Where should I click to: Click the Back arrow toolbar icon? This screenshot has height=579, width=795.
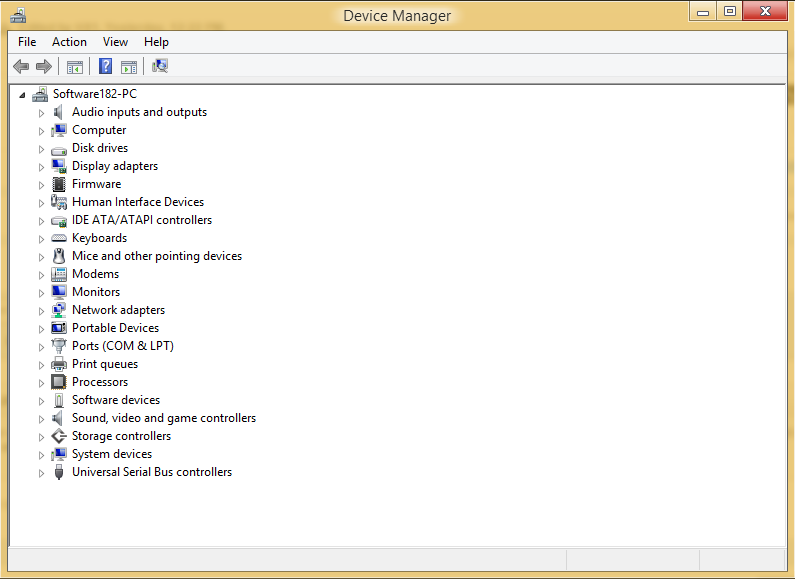(x=21, y=66)
